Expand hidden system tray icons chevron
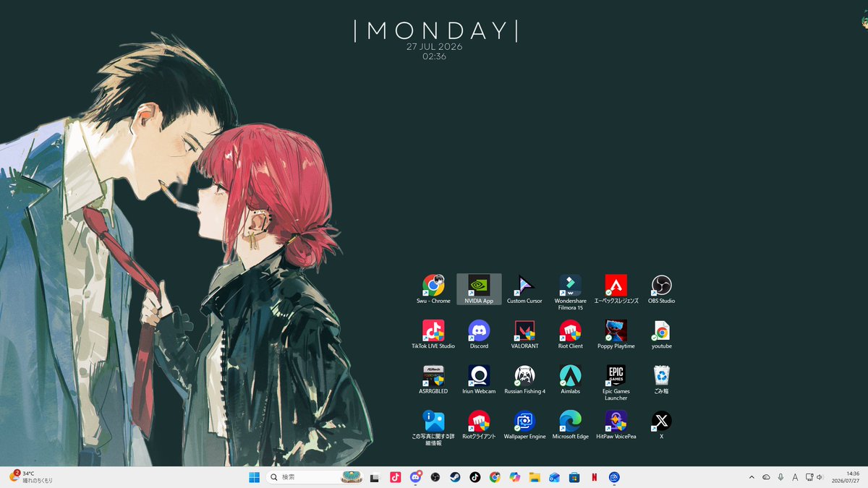 [752, 477]
